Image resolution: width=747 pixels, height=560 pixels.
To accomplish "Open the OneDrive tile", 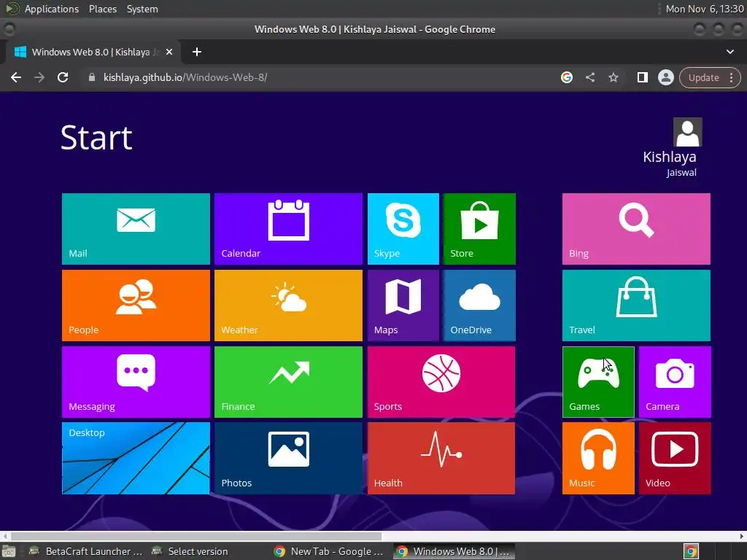I will [479, 306].
